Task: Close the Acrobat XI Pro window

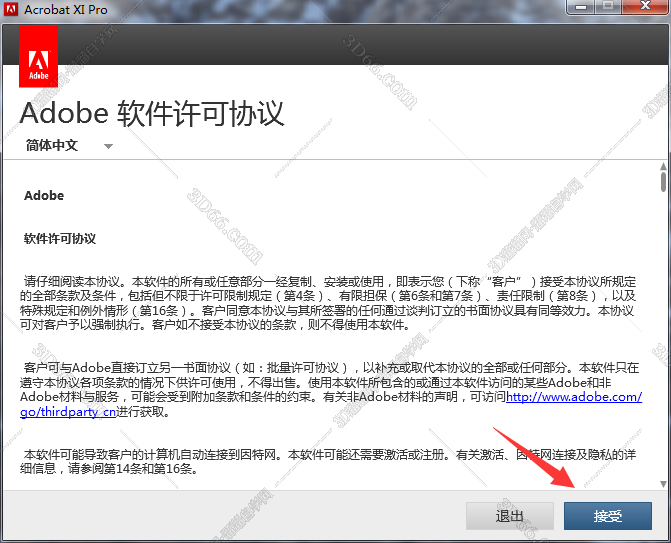Action: pyautogui.click(x=645, y=7)
